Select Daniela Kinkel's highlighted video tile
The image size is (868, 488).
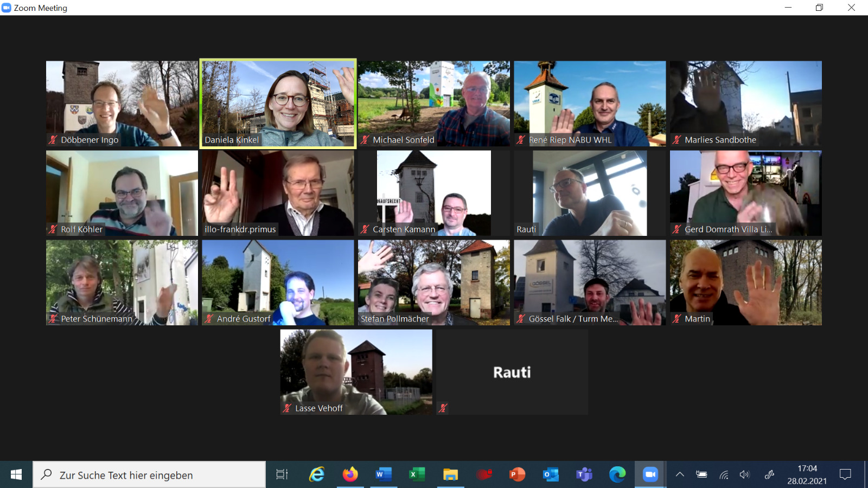coord(278,103)
